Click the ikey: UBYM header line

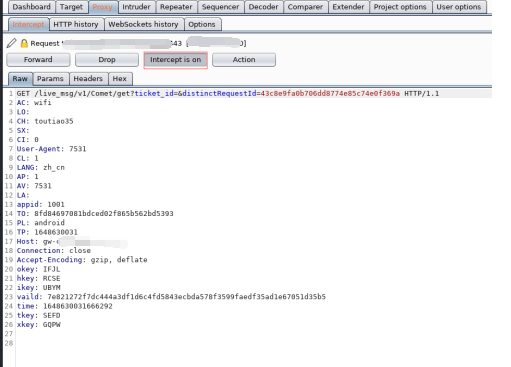pyautogui.click(x=38, y=288)
